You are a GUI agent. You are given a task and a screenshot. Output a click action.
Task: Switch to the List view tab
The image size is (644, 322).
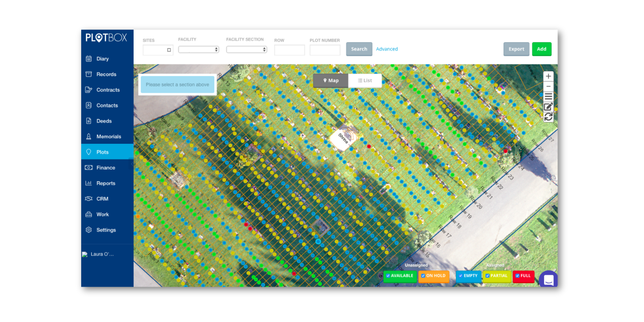click(365, 80)
